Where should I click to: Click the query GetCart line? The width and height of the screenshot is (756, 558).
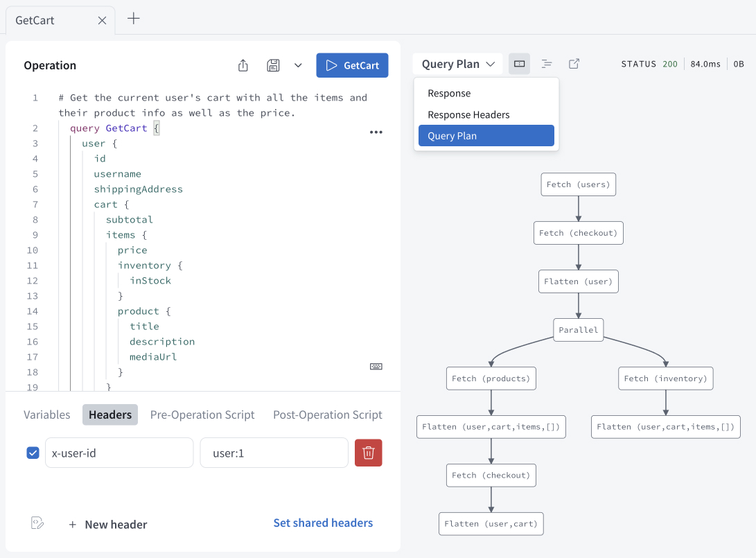114,128
